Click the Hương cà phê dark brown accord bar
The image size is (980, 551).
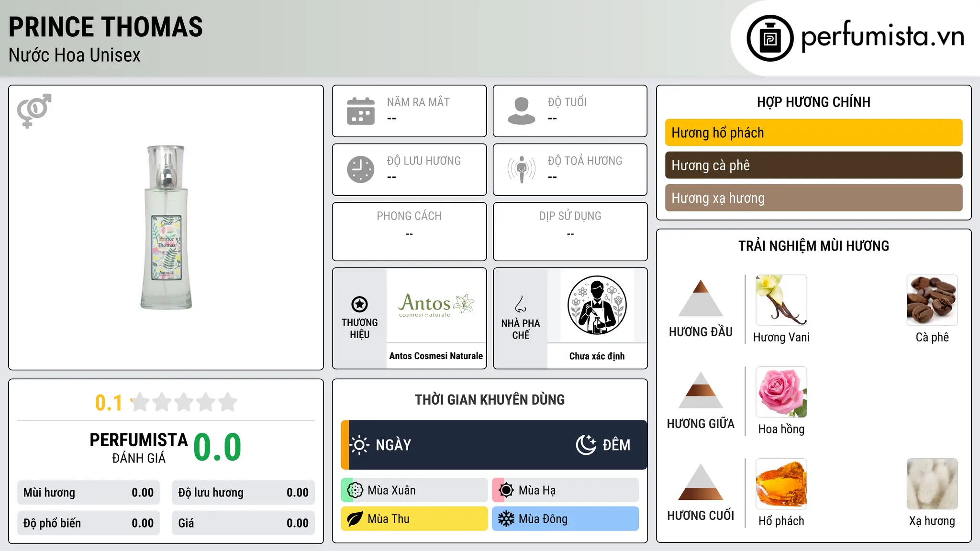(813, 165)
